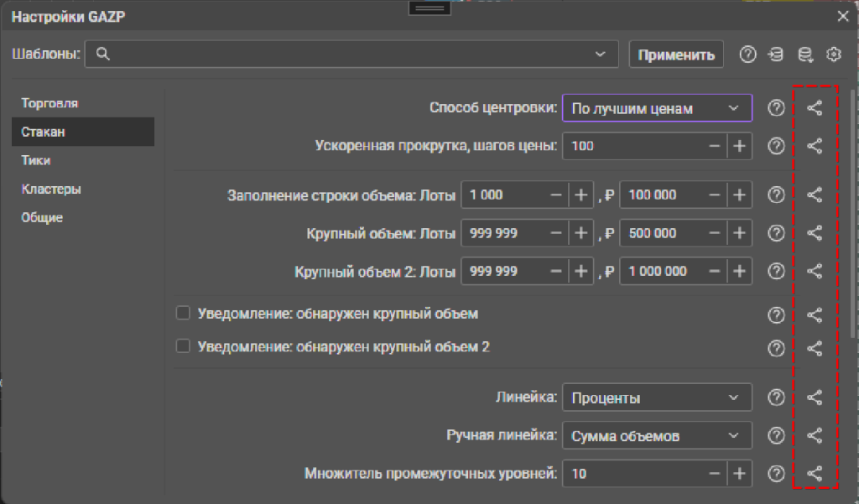Open help for the Крупный объем: Лоты row
Image resolution: width=859 pixels, height=504 pixels.
(x=776, y=233)
